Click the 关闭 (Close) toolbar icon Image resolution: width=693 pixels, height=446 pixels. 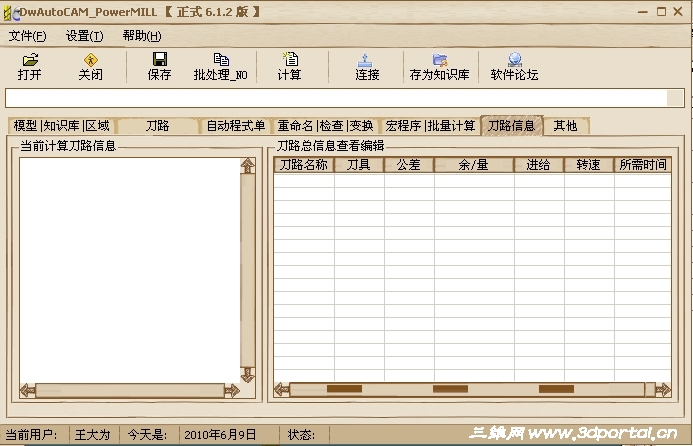(x=91, y=60)
